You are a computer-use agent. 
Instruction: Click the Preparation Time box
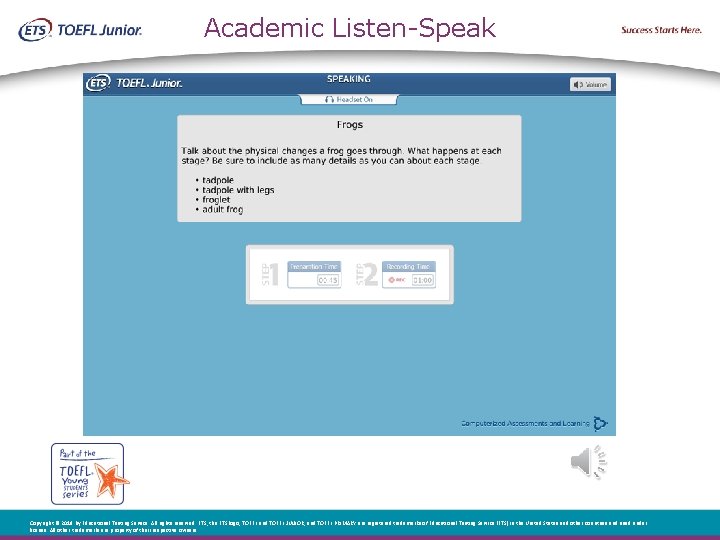314,274
